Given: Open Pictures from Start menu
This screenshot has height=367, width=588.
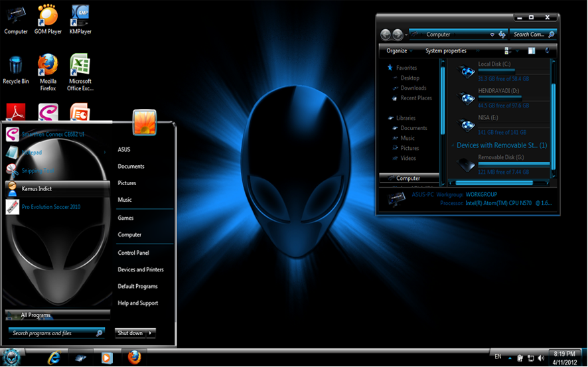Looking at the screenshot, I should (x=127, y=183).
